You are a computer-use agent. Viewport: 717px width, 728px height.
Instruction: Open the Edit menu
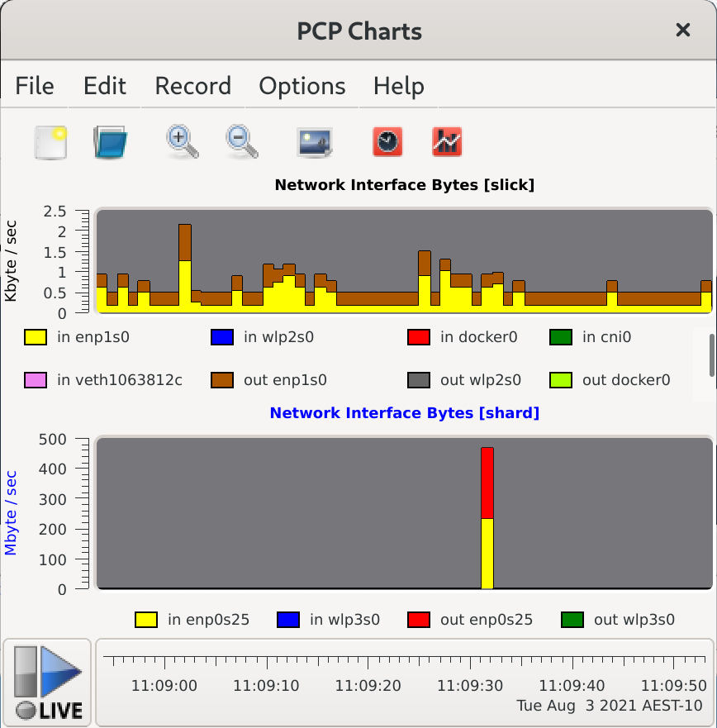(105, 86)
